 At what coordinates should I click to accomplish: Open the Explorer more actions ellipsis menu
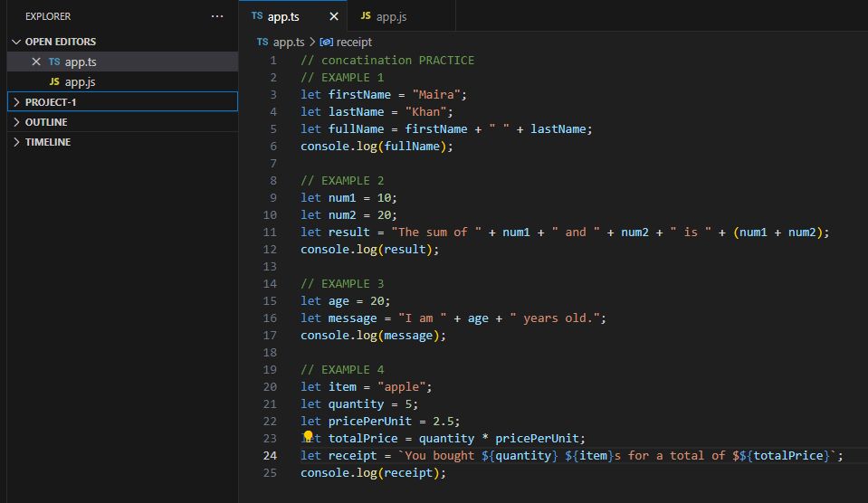[216, 16]
